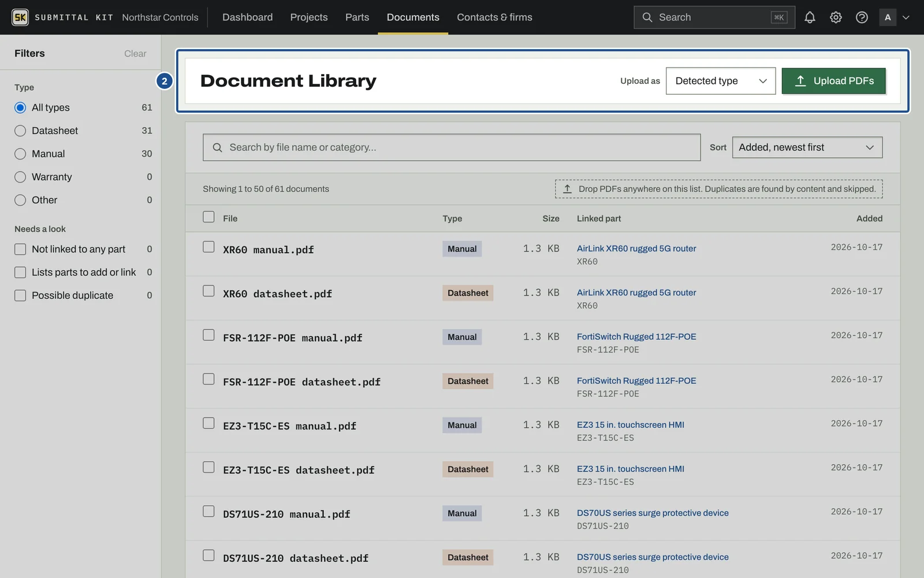
Task: Filter by Datasheet type
Action: tap(20, 131)
